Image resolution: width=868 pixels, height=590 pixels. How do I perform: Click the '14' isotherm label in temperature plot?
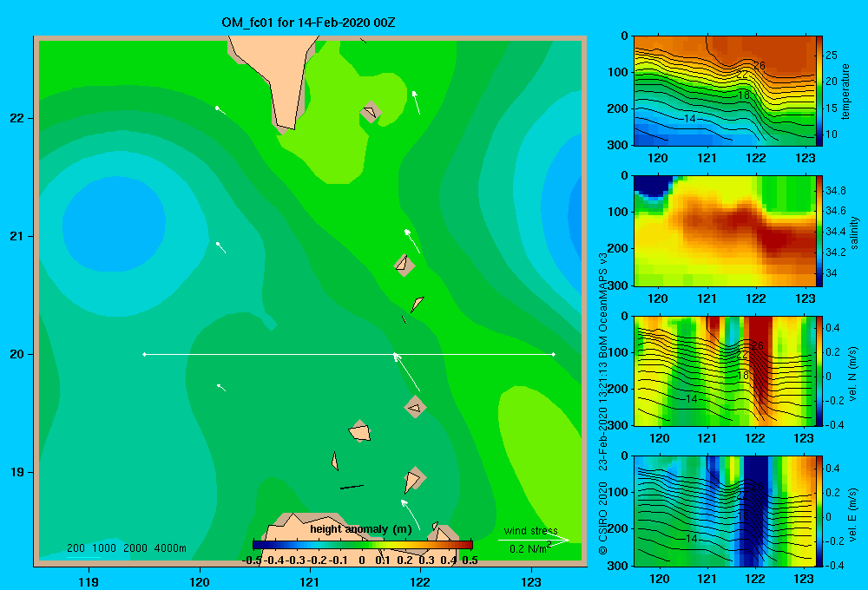click(x=690, y=119)
